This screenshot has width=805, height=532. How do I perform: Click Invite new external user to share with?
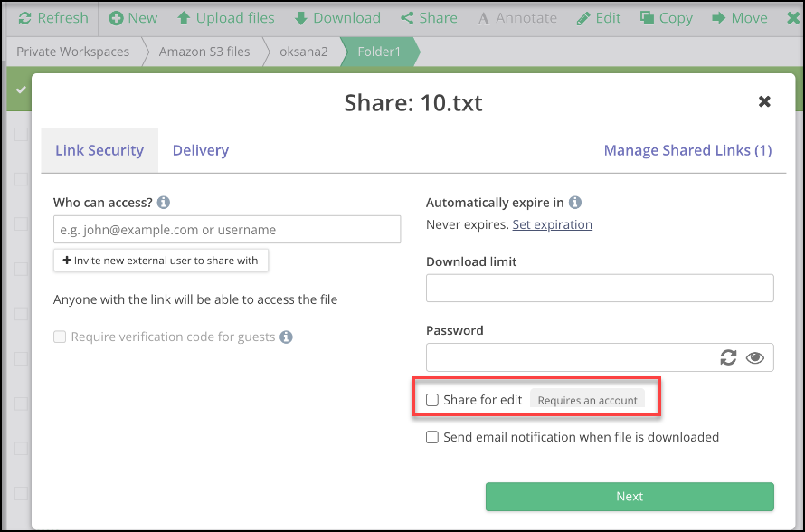tap(161, 261)
